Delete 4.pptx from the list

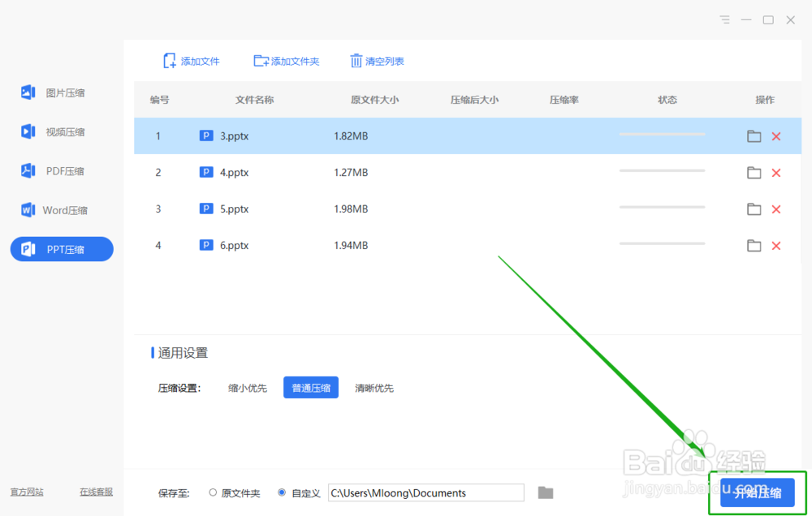point(775,173)
